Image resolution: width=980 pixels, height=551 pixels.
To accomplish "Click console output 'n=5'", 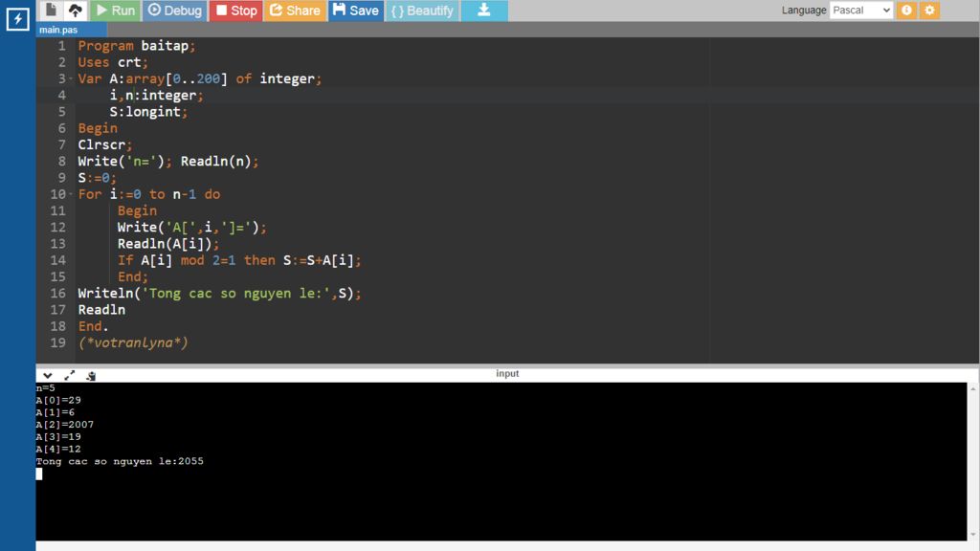I will coord(45,388).
